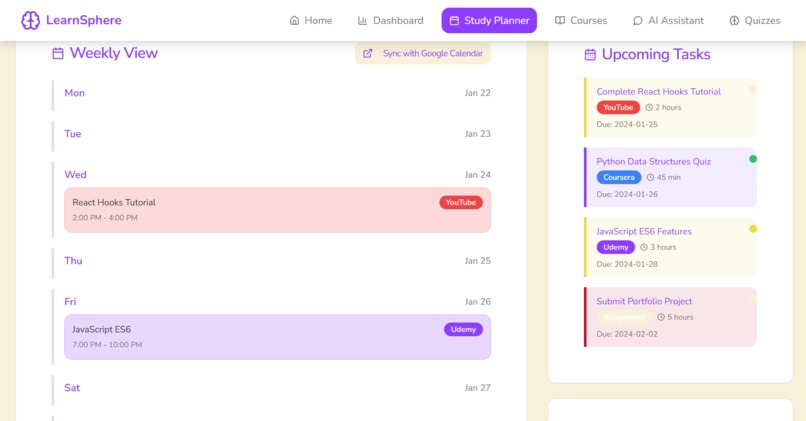Click Sync with Google Calendar button
Screen dimensions: 806x421
point(423,53)
